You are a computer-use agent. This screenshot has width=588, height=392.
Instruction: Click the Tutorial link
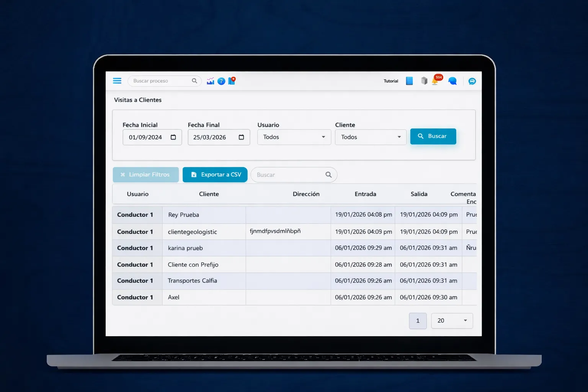tap(391, 81)
